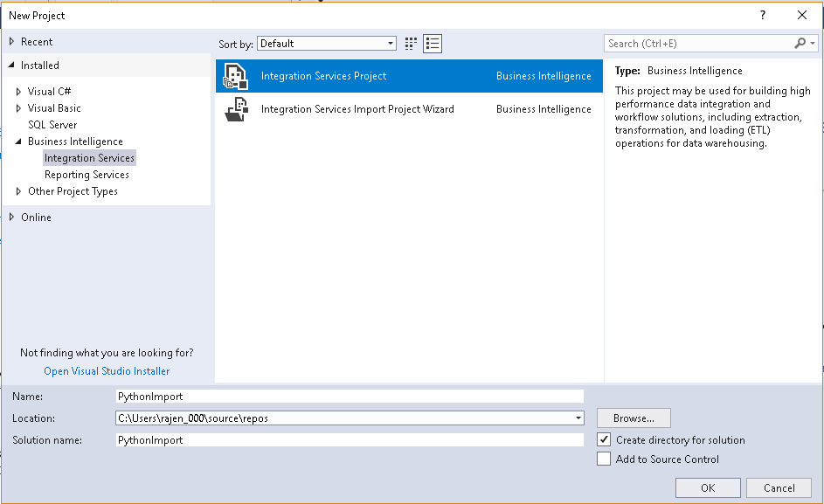The height and width of the screenshot is (504, 824).
Task: Select SQL Server in the tree
Action: (x=52, y=125)
